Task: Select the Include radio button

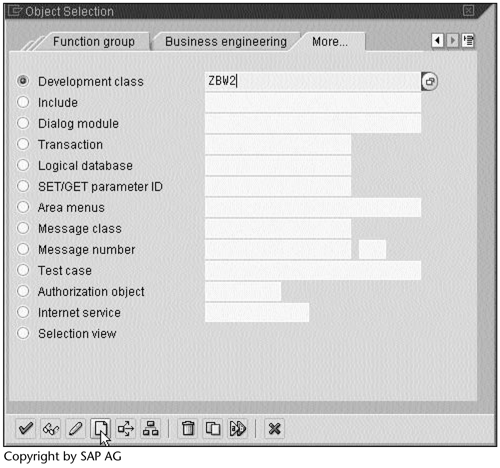Action: [x=23, y=102]
